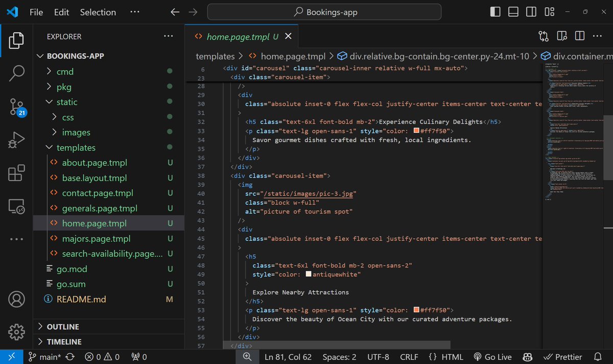Click Prettier in status bar
Viewport: 613px width, 364px height.
tap(563, 357)
